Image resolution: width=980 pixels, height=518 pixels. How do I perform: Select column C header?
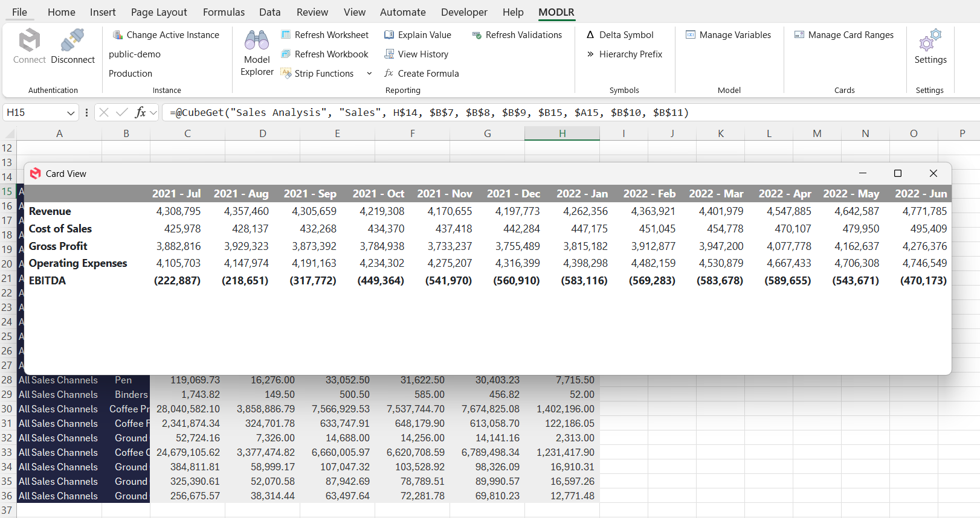[x=187, y=133]
